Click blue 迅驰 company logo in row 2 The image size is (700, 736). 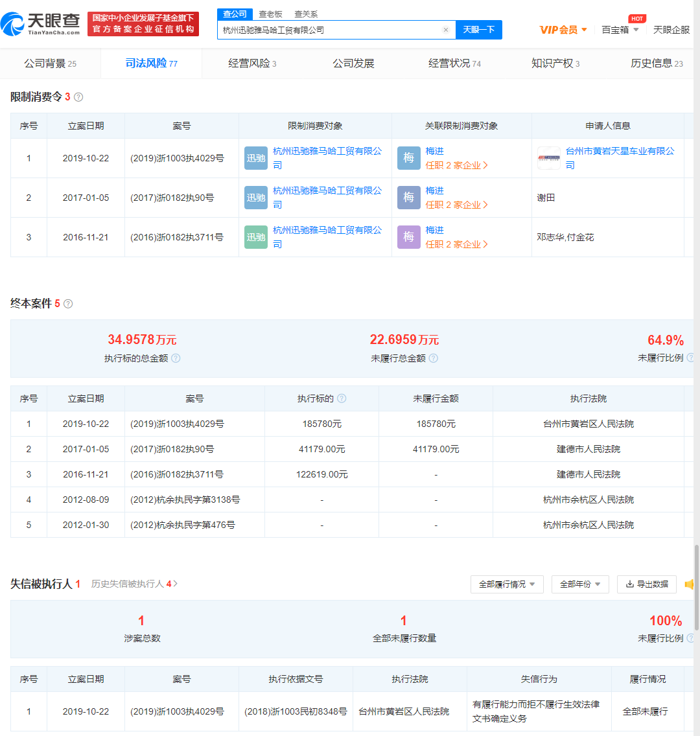pyautogui.click(x=256, y=198)
